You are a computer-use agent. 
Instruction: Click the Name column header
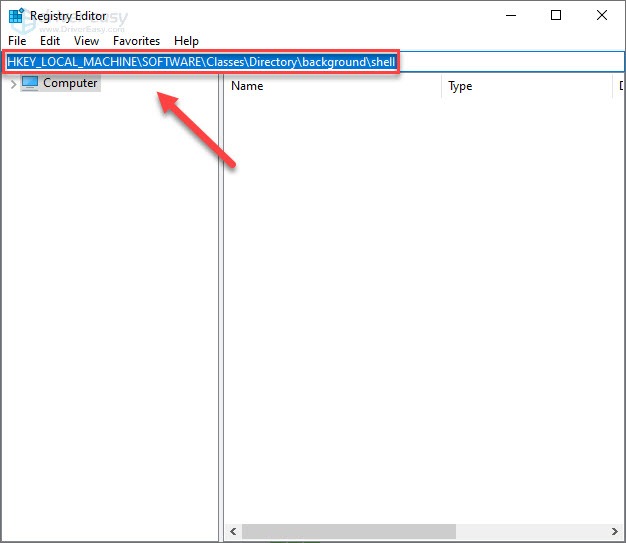coord(333,86)
